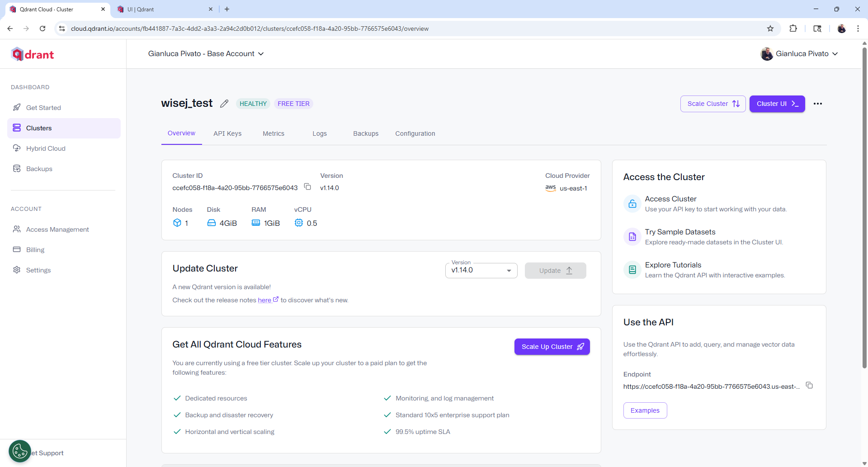Viewport: 868px width, 467px height.
Task: Open release notes 'here' link
Action: tap(268, 300)
